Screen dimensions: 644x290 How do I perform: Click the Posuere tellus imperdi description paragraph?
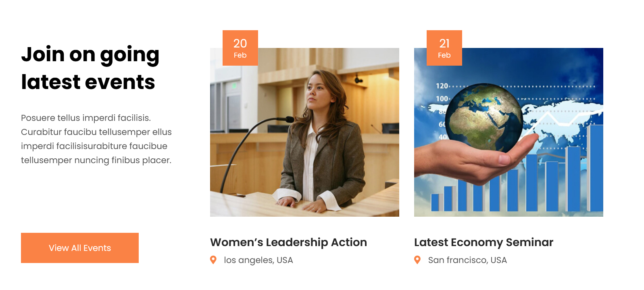(96, 139)
